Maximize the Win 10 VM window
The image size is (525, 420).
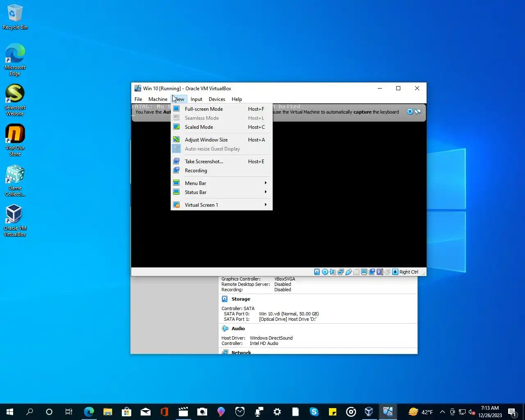point(398,88)
